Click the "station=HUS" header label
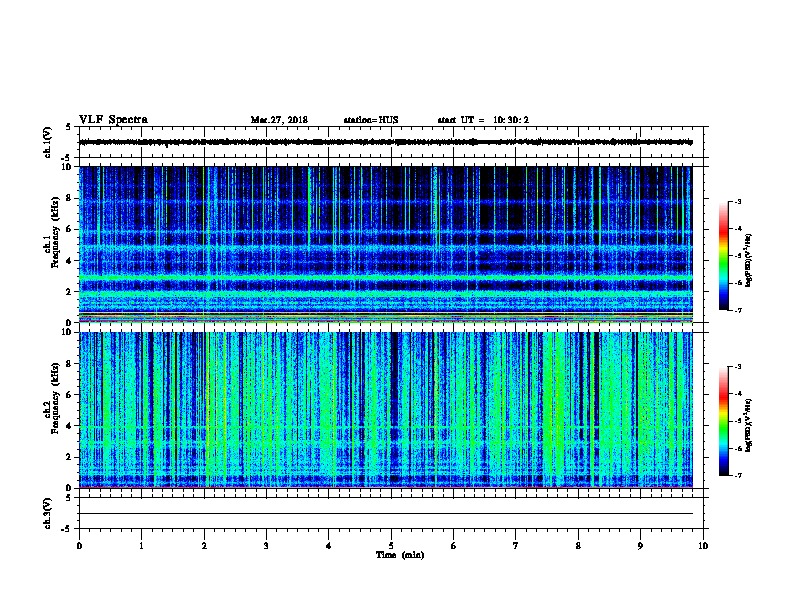Viewport: 792px width, 612px height. click(x=371, y=120)
